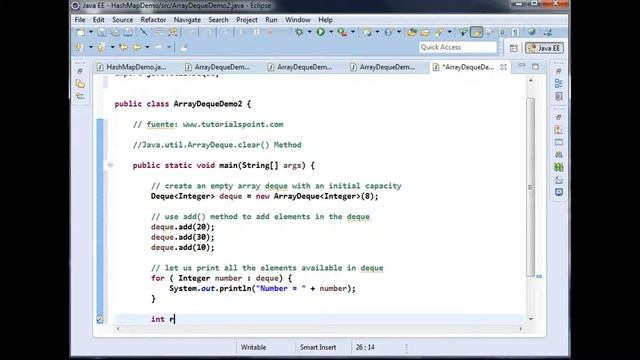Viewport: 640px width, 360px height.
Task: Click the Open Task folder icon
Action: pyautogui.click(x=425, y=32)
